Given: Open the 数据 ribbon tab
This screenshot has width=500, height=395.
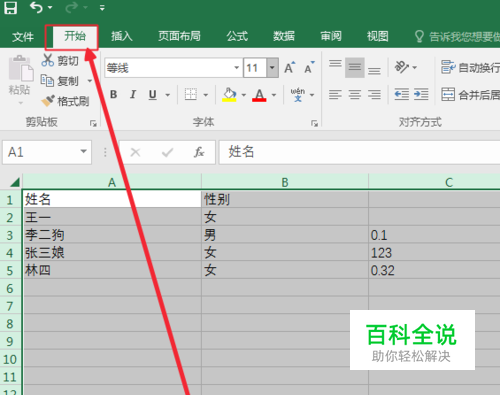Looking at the screenshot, I should click(284, 36).
